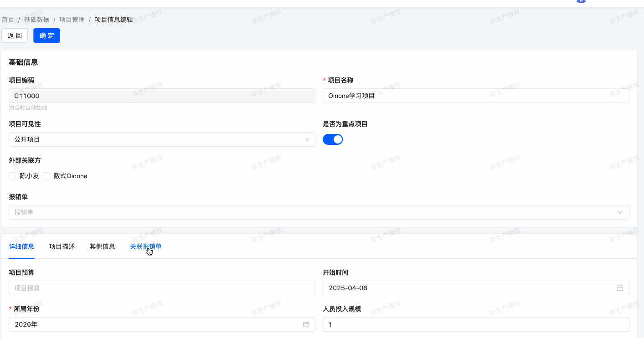Navigate to 首页 in breadcrumb

pos(8,20)
